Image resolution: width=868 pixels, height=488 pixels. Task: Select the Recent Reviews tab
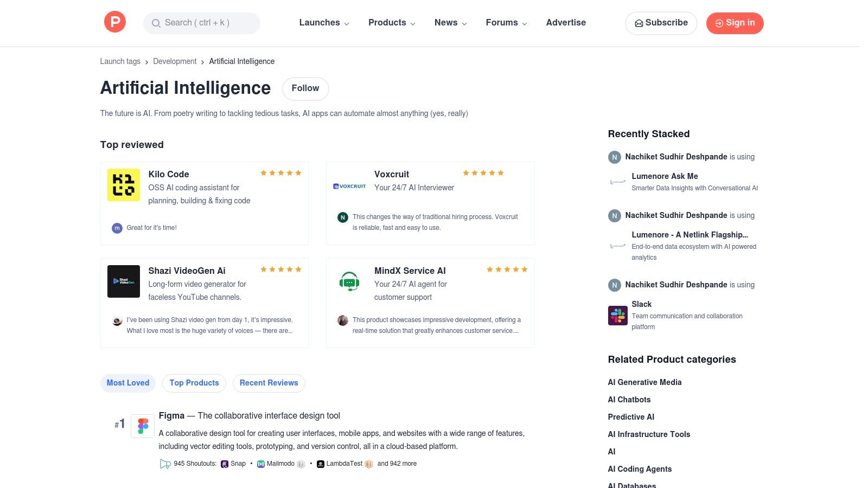[269, 383]
